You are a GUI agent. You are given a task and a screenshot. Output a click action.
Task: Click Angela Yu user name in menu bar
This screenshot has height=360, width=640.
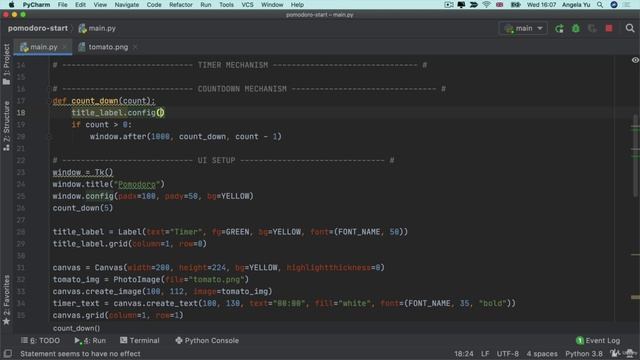pyautogui.click(x=576, y=5)
